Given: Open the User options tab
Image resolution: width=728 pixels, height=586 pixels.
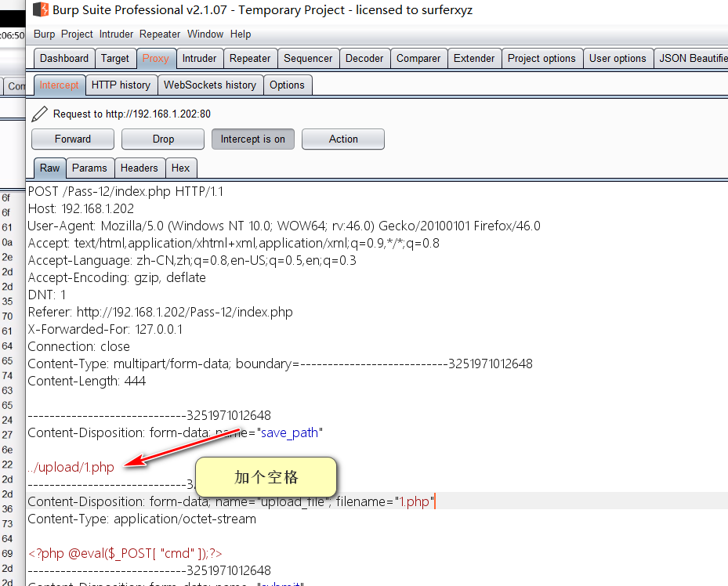Looking at the screenshot, I should pyautogui.click(x=618, y=59).
